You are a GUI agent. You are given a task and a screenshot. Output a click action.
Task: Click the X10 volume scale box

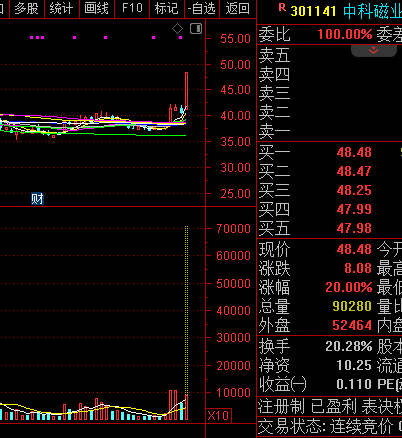click(x=218, y=416)
